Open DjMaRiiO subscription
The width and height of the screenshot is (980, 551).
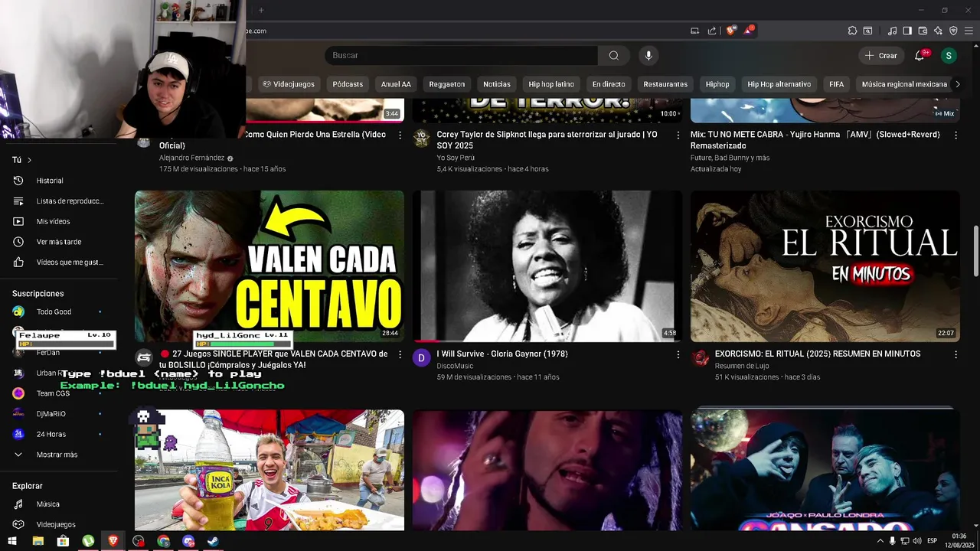(59, 414)
